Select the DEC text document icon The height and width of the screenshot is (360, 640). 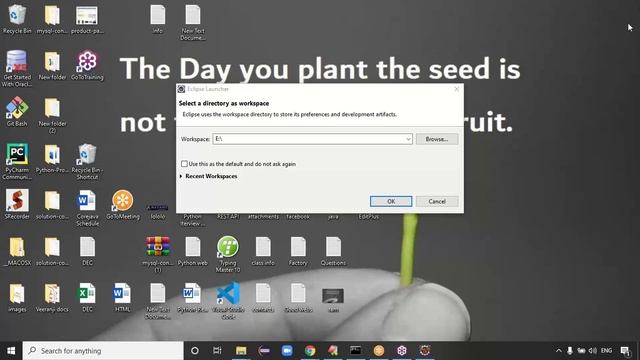87,251
